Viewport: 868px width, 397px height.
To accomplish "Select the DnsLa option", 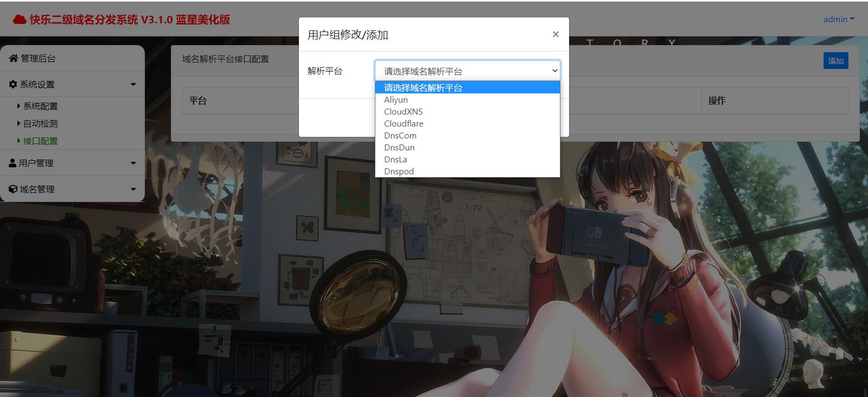I will (x=395, y=160).
